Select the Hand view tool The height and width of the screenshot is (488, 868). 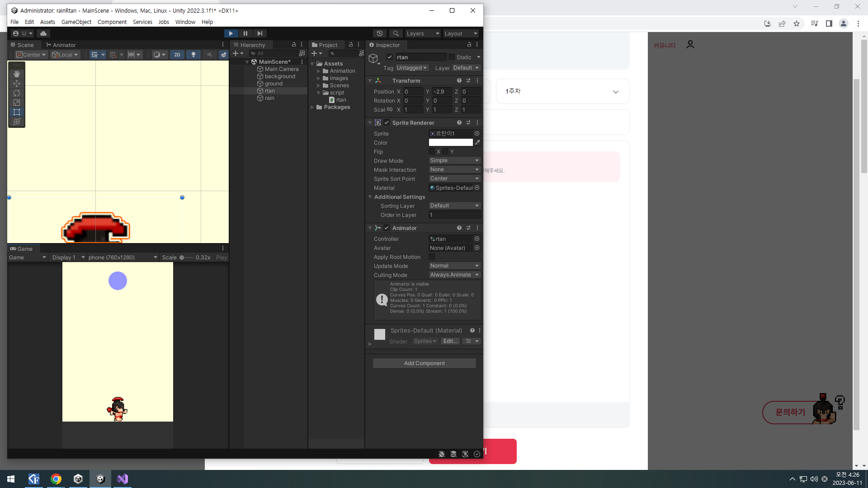coord(17,74)
